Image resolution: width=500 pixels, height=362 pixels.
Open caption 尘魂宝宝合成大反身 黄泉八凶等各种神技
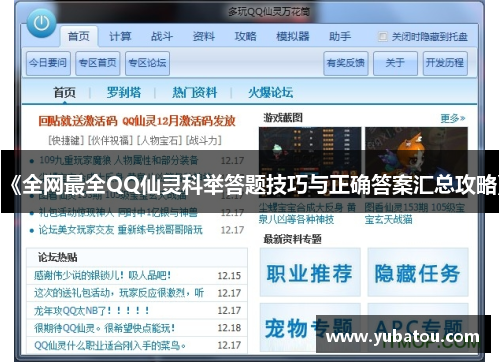[307, 214]
